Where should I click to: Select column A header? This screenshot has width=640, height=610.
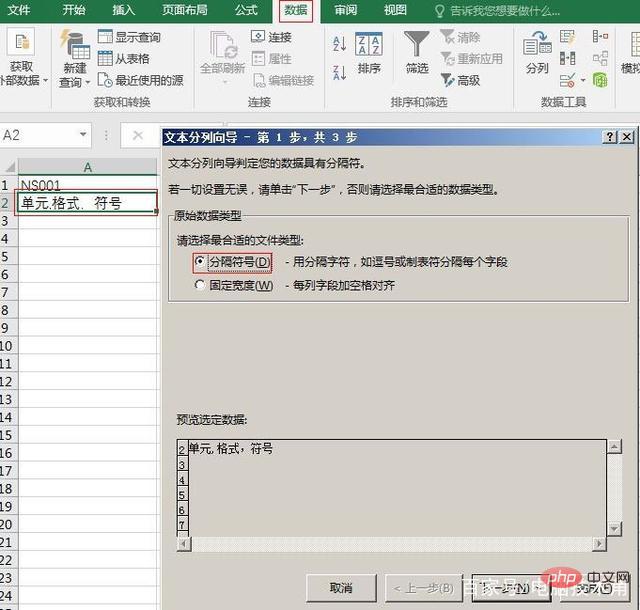pyautogui.click(x=87, y=167)
